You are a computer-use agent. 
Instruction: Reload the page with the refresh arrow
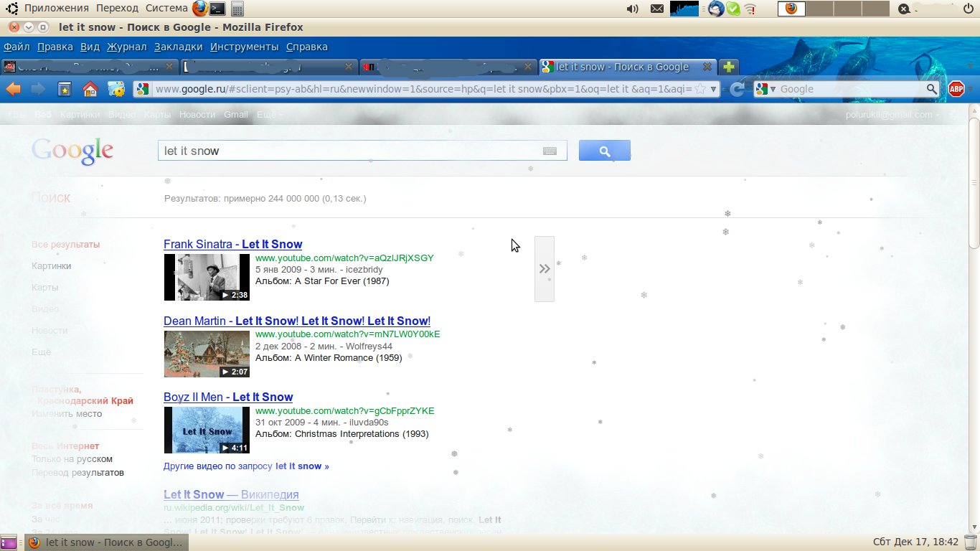point(736,89)
